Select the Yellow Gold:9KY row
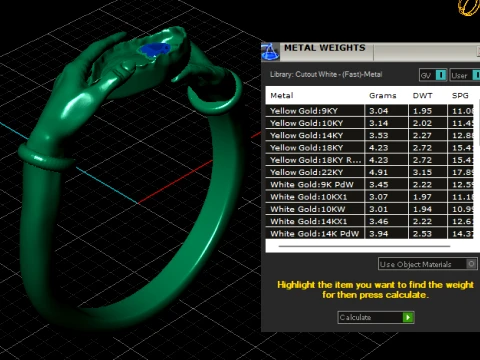The image size is (480, 360). pyautogui.click(x=369, y=111)
